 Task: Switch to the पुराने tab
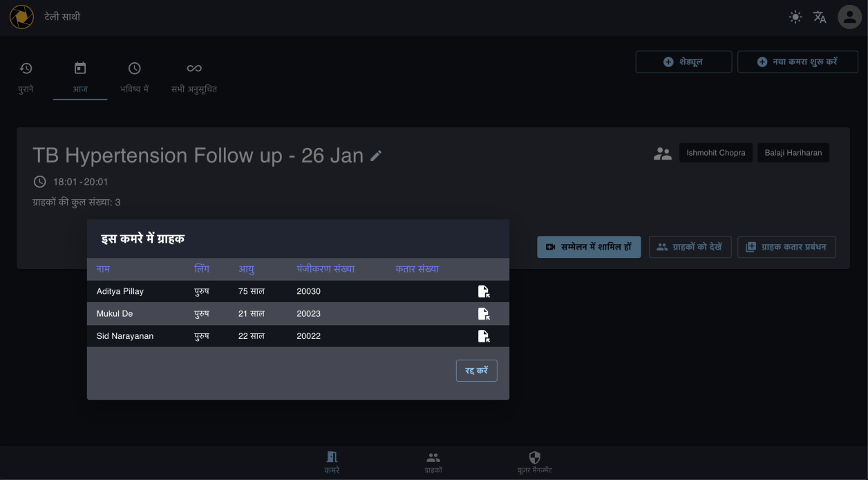point(26,77)
